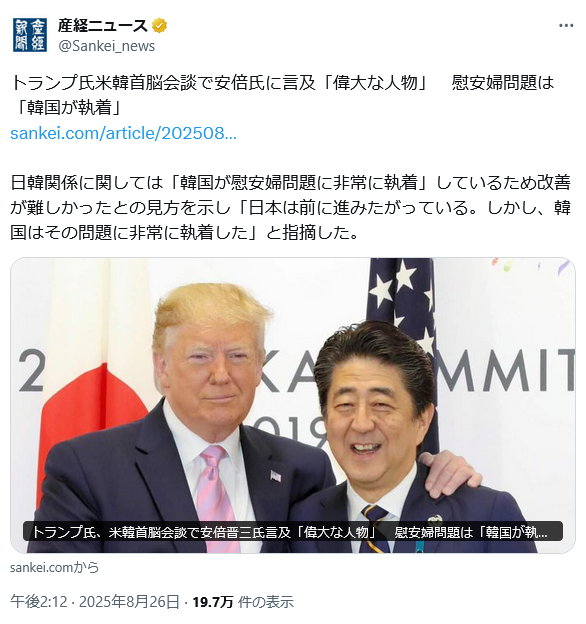
Task: Click the 「韓国が執着」 quoted text line
Action: [x=66, y=107]
